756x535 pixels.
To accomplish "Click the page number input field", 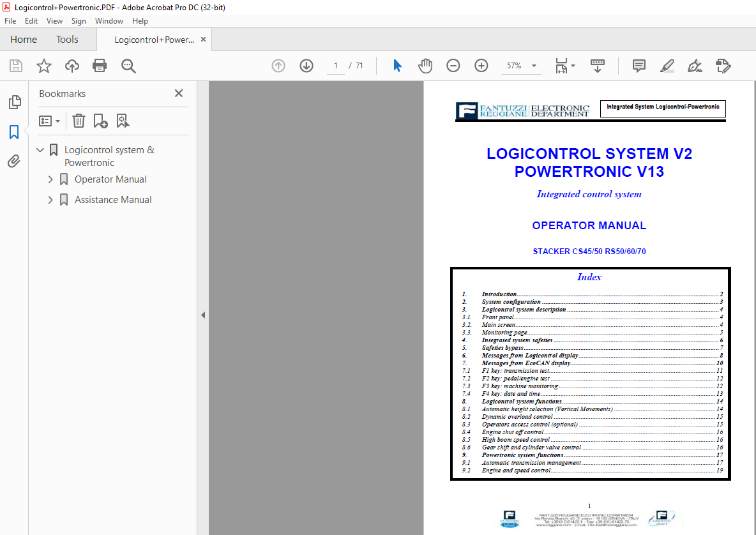I will (336, 66).
